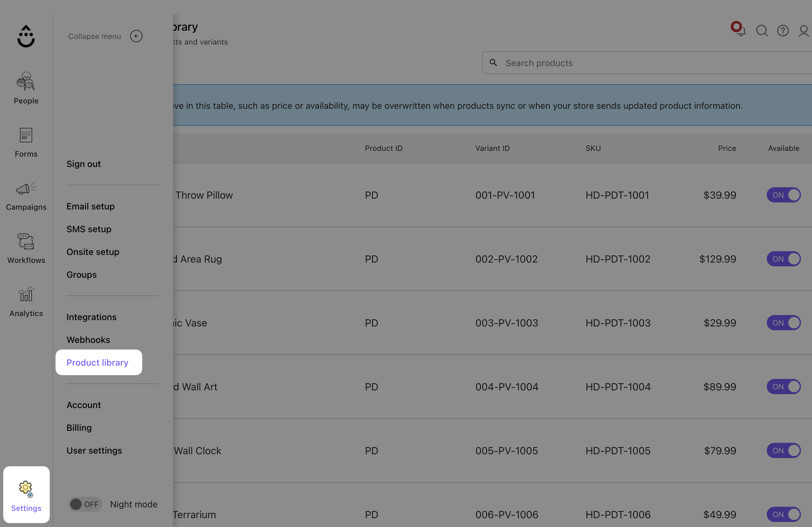Click the Collapse menu label
Image resolution: width=812 pixels, height=527 pixels.
(x=95, y=36)
